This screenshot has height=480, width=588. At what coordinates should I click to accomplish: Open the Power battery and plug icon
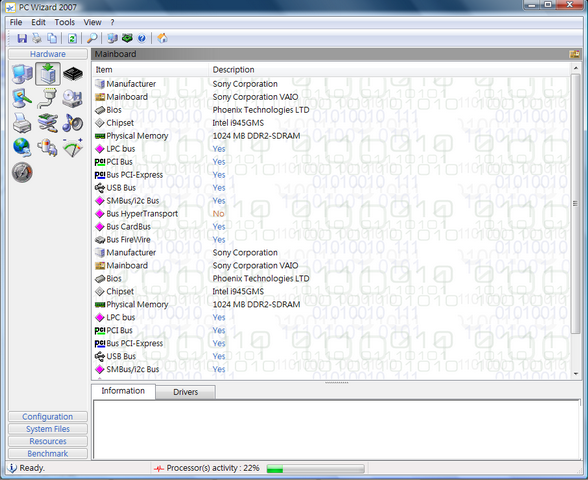coord(47,147)
